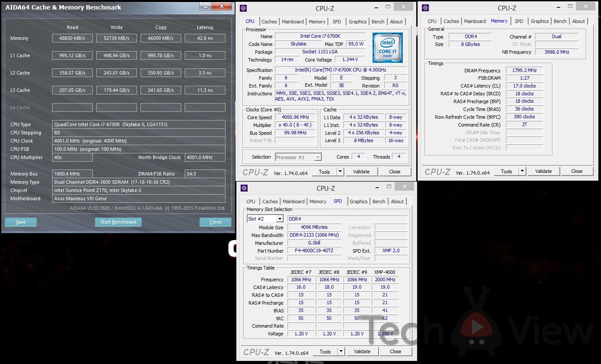Viewport: 601px width, 364px height.
Task: Click the L1 Cache Read value 995.12 GB/s
Action: 72,55
